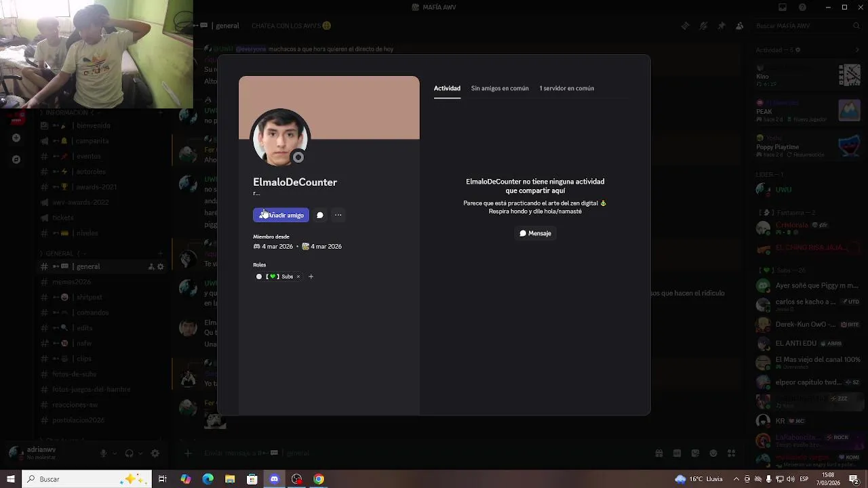
Task: Click ElmaloDeCounter's profile avatar
Action: click(280, 138)
